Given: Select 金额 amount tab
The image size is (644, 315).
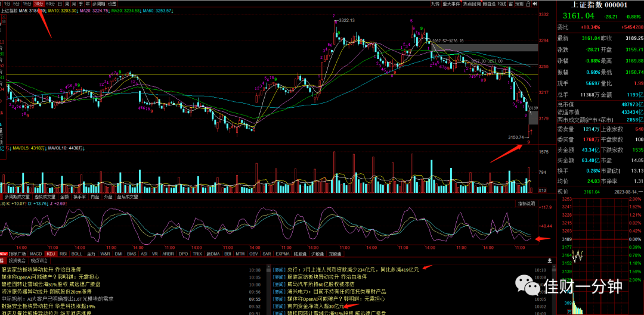Looking at the screenshot, I should click(x=64, y=197).
